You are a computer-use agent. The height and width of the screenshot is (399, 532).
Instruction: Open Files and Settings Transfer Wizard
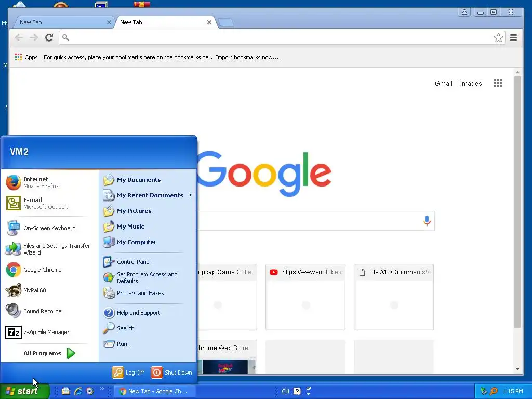point(49,249)
